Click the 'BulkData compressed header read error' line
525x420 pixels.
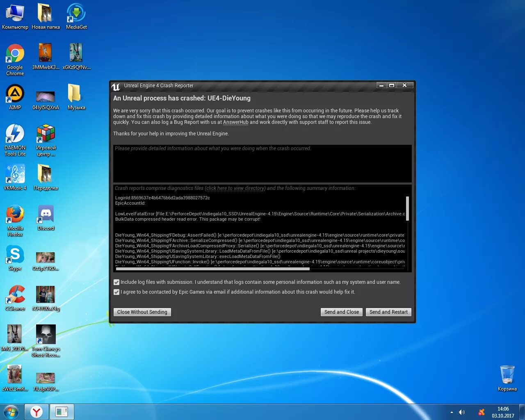pos(188,219)
